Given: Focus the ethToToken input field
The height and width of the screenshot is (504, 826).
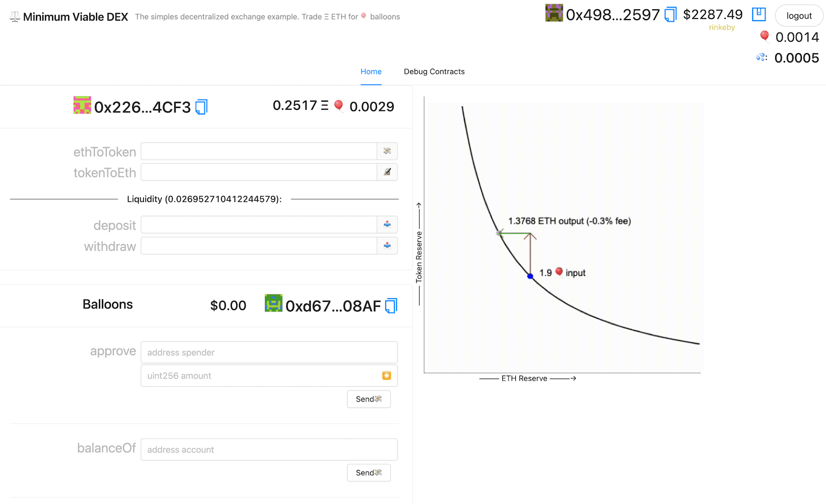Looking at the screenshot, I should point(259,151).
